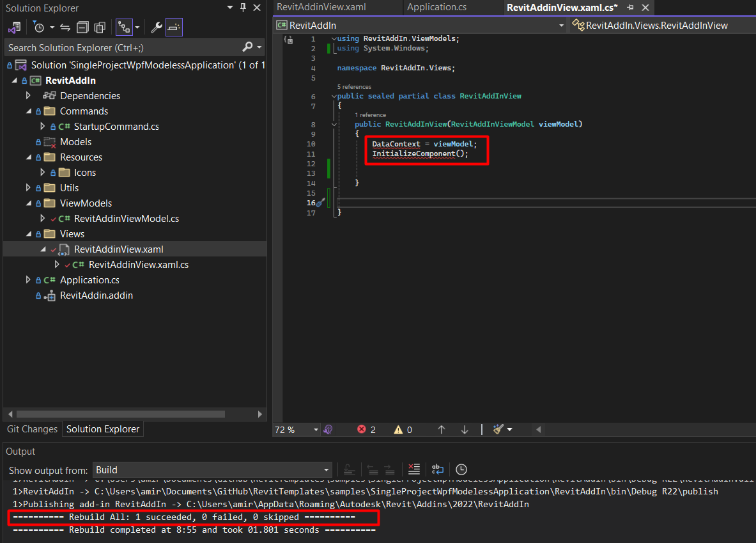Open the Pending Changes Filter dropdown arrow
Screen dimensions: 756x543
pyautogui.click(x=52, y=28)
